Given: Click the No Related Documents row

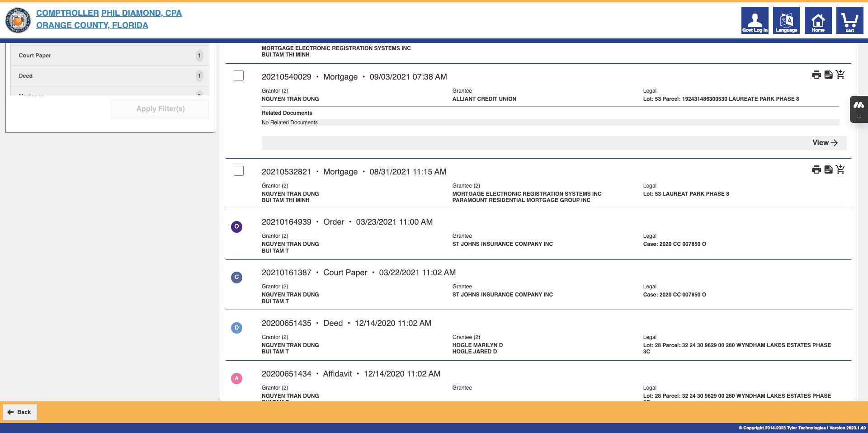Looking at the screenshot, I should 551,122.
